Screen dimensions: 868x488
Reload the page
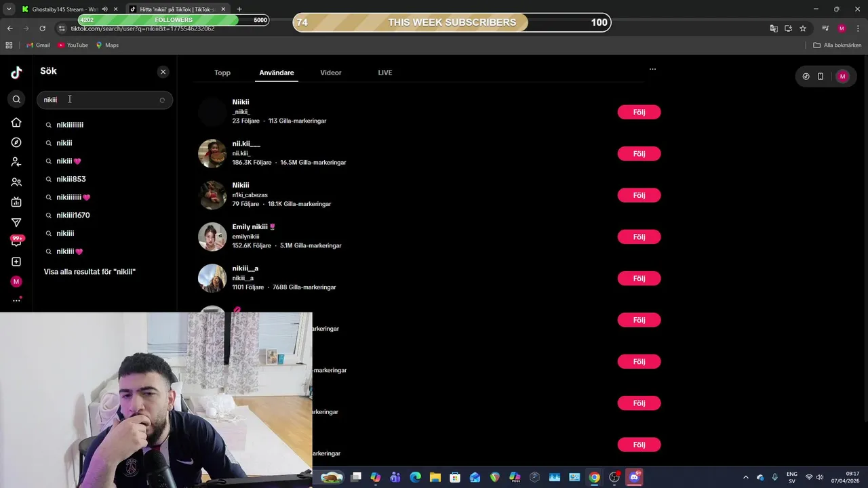click(x=42, y=28)
